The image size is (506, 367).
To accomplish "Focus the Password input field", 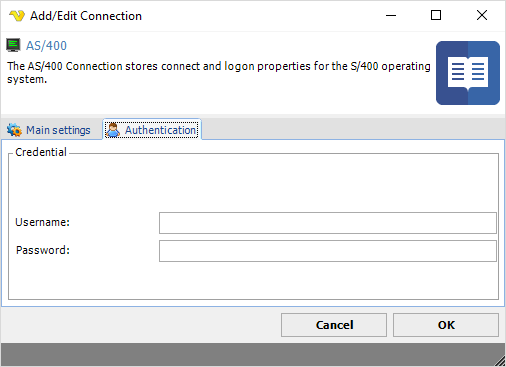I will click(x=328, y=251).
